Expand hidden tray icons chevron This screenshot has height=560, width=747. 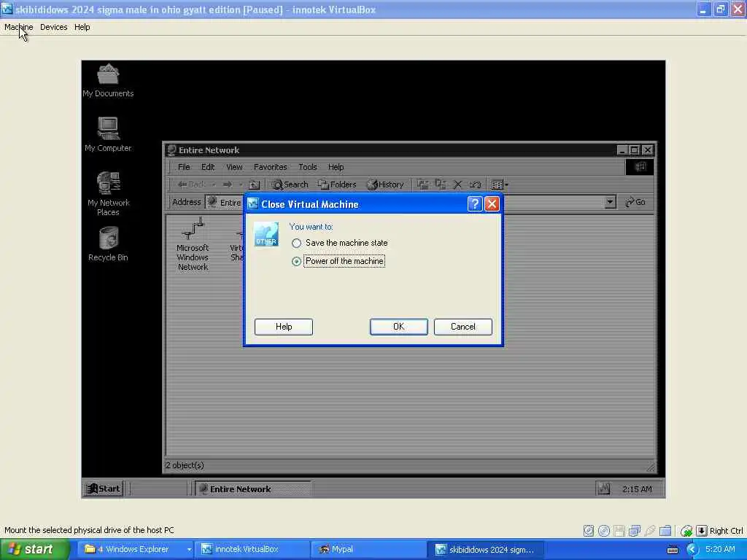click(692, 550)
